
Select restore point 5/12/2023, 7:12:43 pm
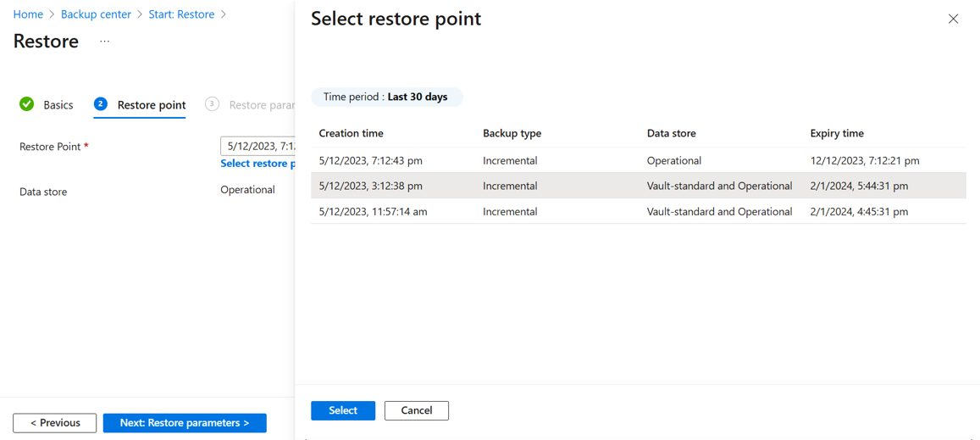[x=639, y=160]
